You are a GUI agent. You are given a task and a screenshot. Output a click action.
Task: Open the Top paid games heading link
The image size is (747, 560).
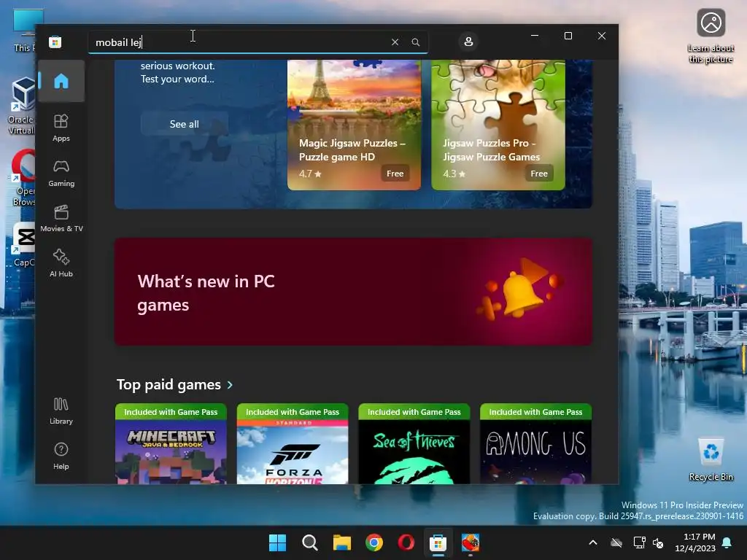tap(169, 384)
